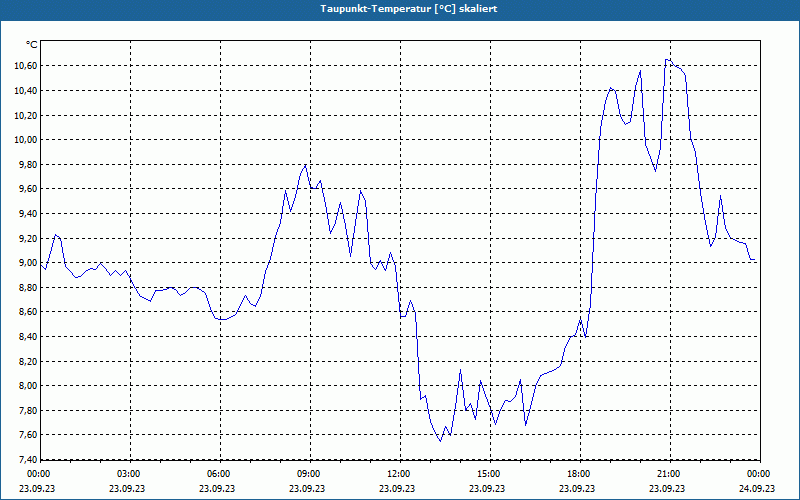Select the 06:00 time label

(219, 474)
